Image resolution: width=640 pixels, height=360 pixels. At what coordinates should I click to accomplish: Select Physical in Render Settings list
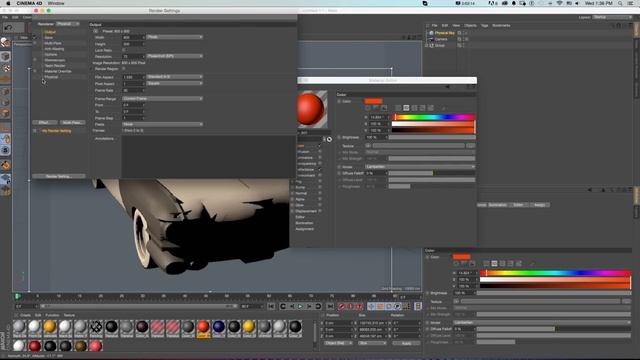tap(51, 77)
